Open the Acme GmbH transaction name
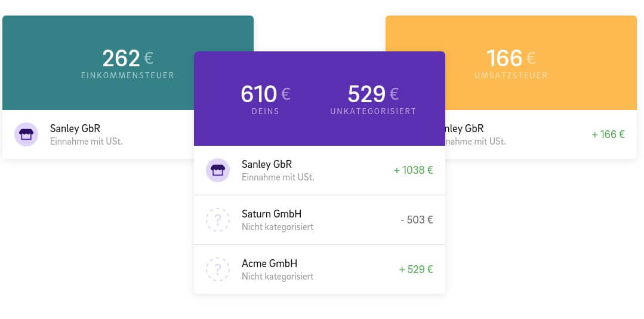This screenshot has width=644, height=319. click(x=269, y=263)
